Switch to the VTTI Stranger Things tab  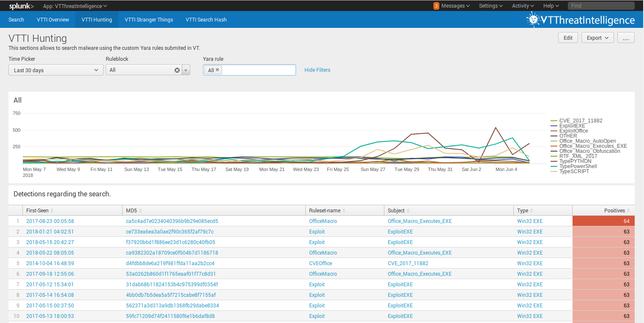(x=148, y=20)
